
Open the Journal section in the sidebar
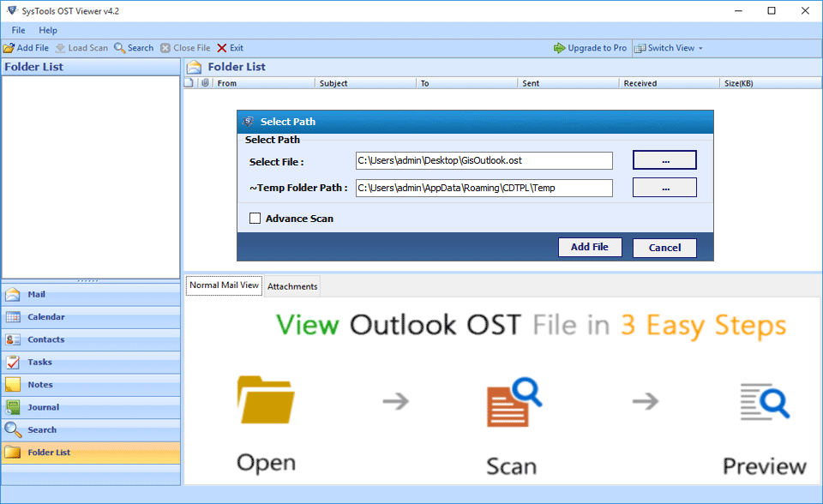[x=91, y=407]
